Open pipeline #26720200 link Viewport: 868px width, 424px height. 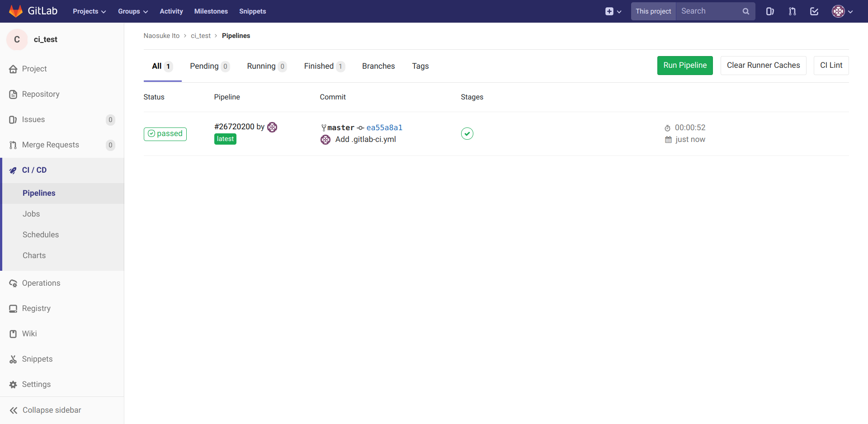(x=234, y=127)
